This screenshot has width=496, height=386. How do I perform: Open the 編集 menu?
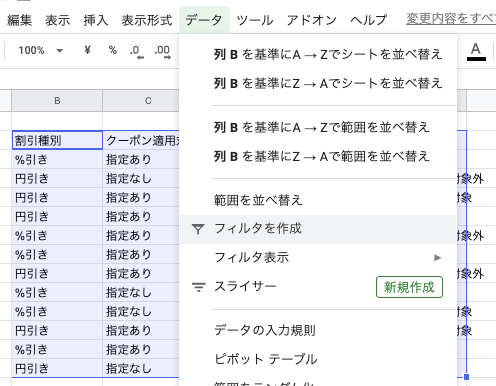[19, 20]
